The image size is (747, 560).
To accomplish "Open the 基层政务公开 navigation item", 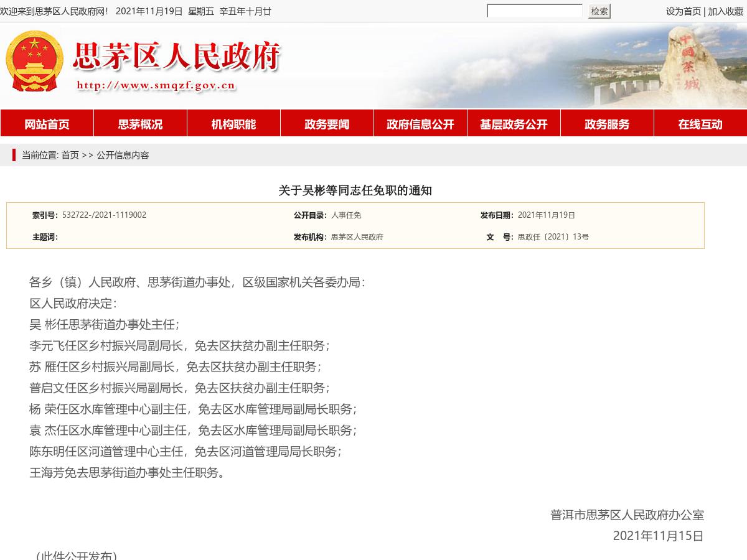I will (514, 124).
